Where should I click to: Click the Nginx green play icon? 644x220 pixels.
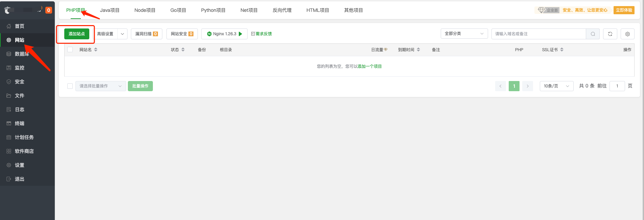pyautogui.click(x=240, y=34)
